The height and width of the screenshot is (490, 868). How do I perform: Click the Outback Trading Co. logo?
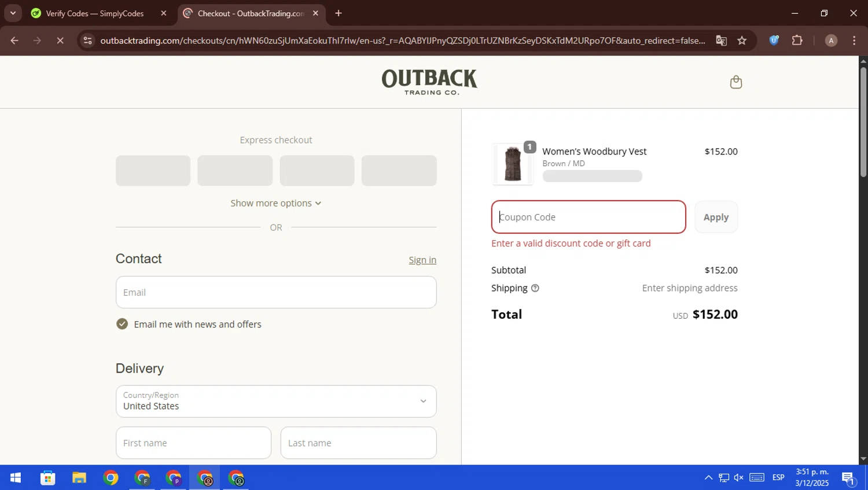click(429, 82)
